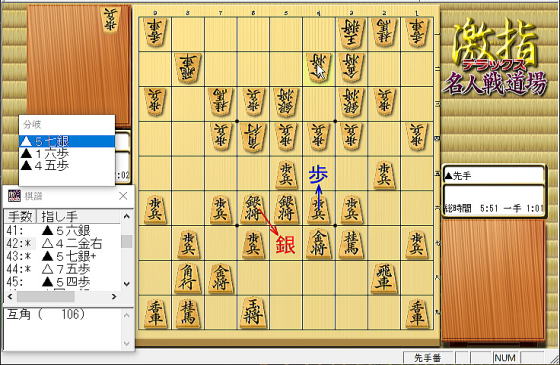Click the blue 歩 hint at 4五
This screenshot has height=365, width=560.
319,175
